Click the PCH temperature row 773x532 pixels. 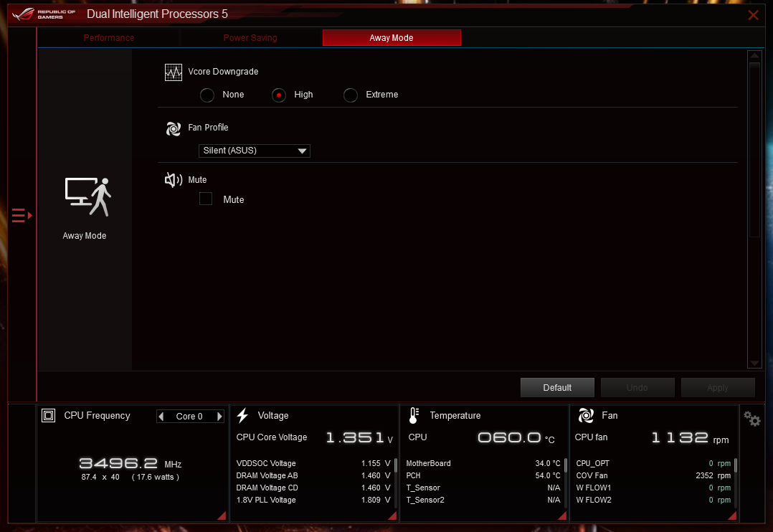[x=483, y=476]
